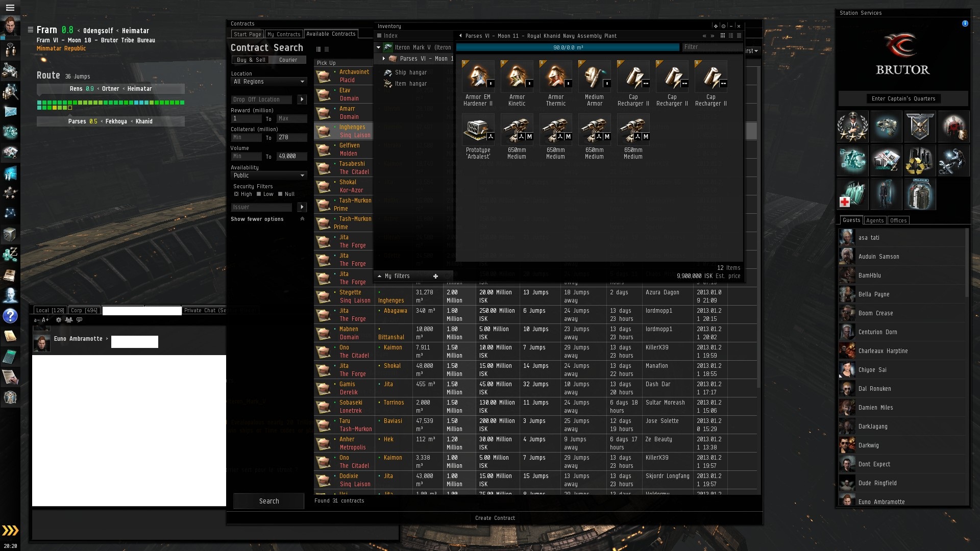980x551 pixels.
Task: Switch to the My Contracts tab
Action: click(x=284, y=34)
